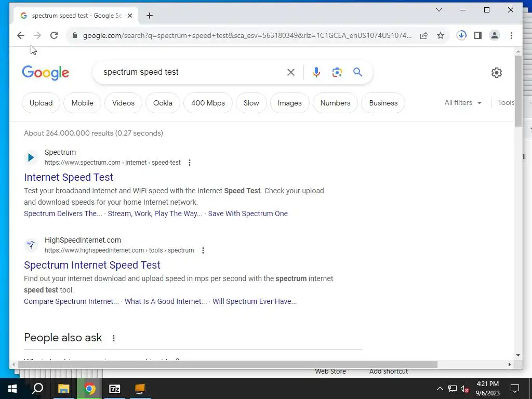532x399 pixels.
Task: Open Windows taskbar search
Action: tap(37, 389)
